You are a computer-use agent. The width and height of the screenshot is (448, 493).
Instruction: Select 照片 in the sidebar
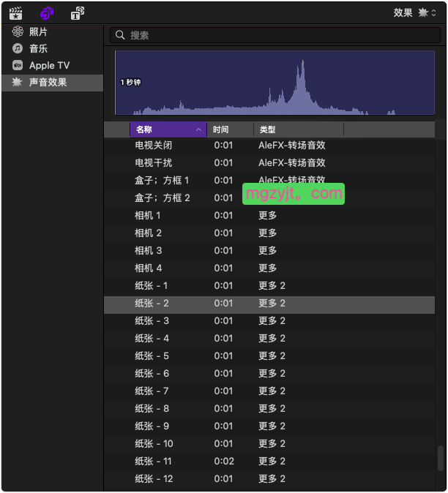click(53, 31)
